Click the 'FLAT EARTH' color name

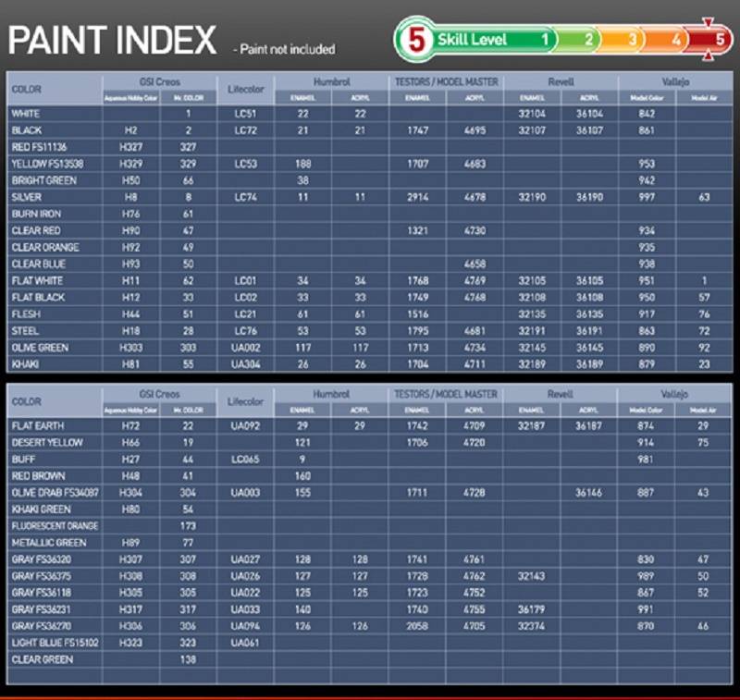click(x=38, y=426)
